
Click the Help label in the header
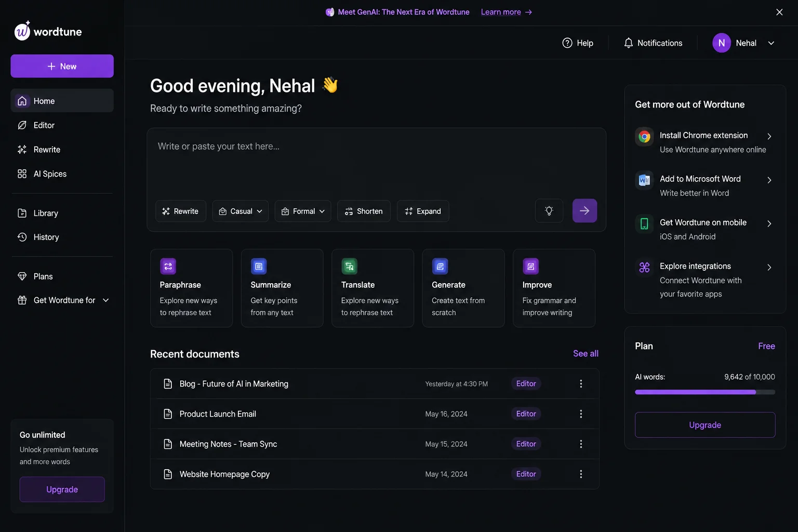(x=585, y=43)
